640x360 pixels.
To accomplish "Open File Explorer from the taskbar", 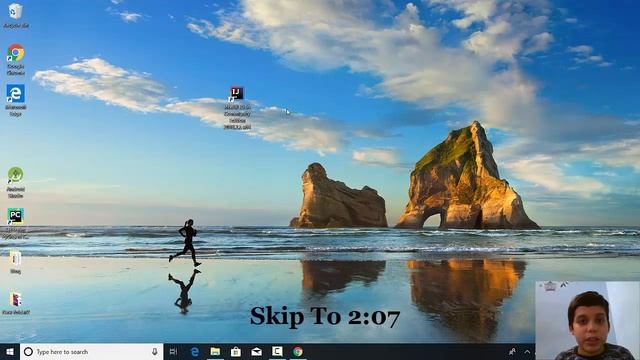I will [215, 351].
